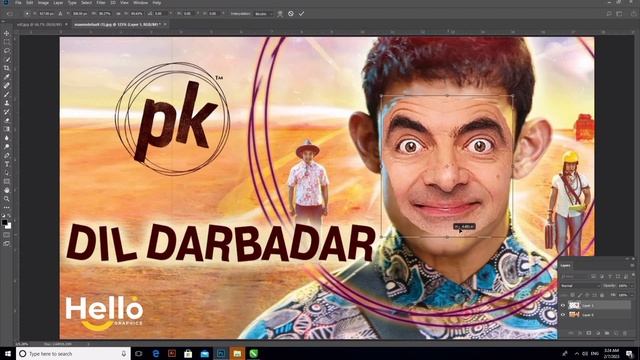Select the Dodge tool
The height and width of the screenshot is (360, 640).
pyautogui.click(x=7, y=147)
